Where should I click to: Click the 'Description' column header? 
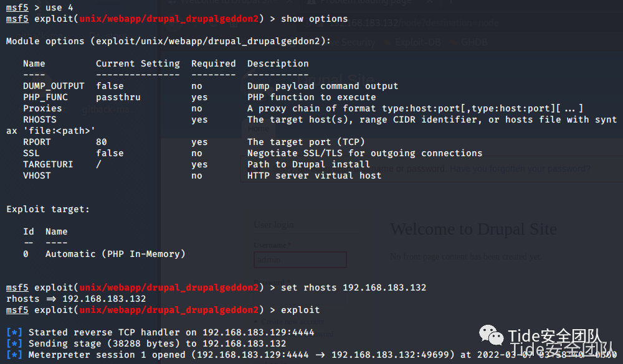(278, 63)
